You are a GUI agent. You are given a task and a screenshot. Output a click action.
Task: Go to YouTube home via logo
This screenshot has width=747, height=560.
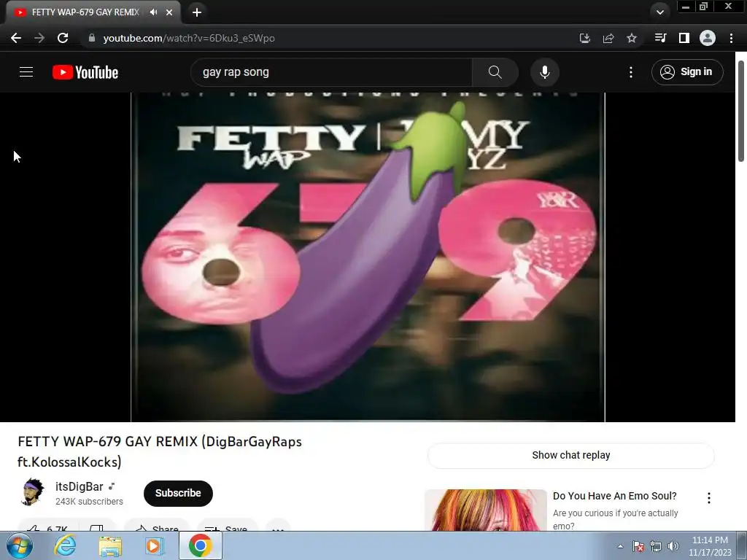click(x=85, y=72)
